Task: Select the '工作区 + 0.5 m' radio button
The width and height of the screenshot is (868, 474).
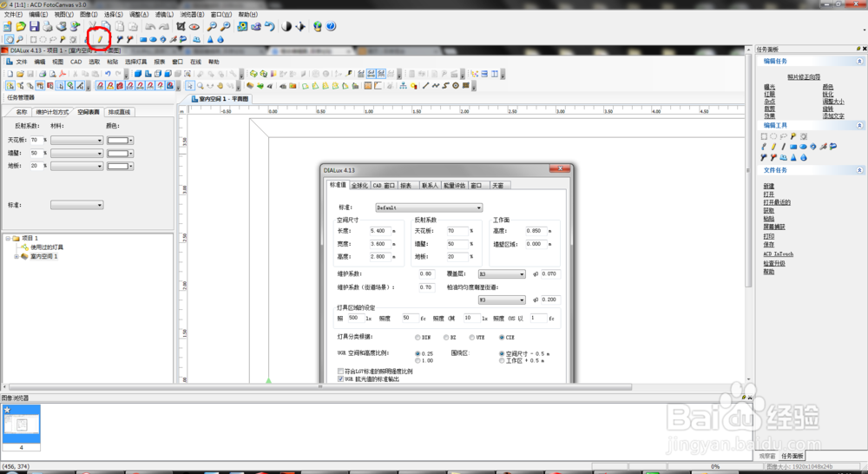Action: pos(502,360)
